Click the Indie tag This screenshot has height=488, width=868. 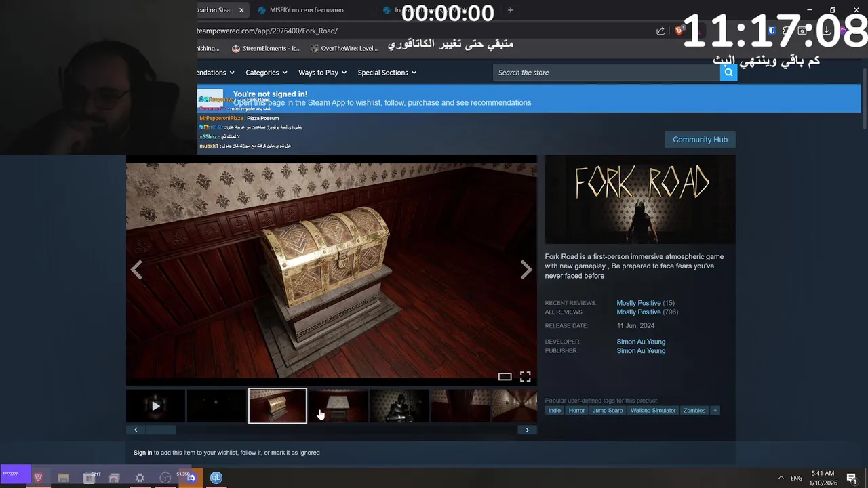555,411
